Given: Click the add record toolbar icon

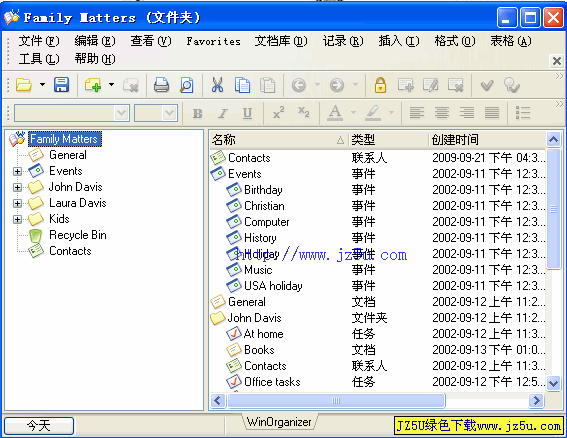Looking at the screenshot, I should pos(405,85).
